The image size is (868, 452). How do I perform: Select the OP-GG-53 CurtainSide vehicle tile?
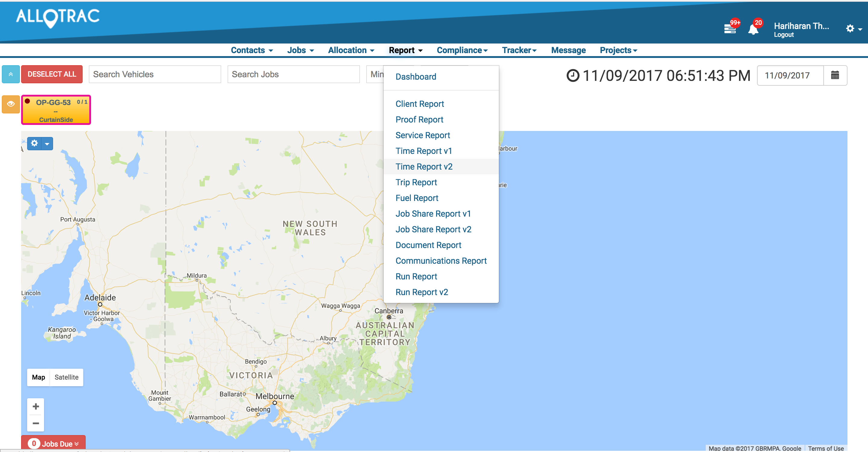(56, 110)
